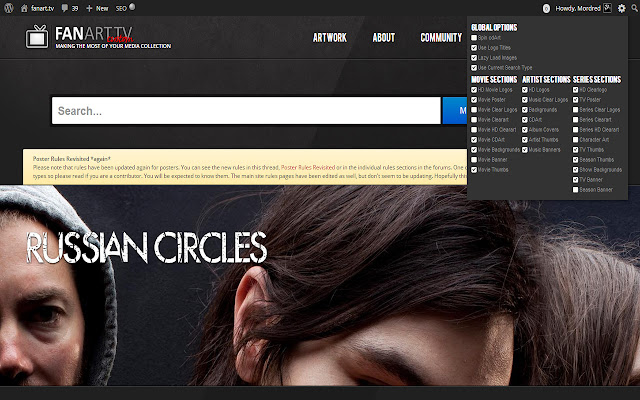Viewport: 640px width, 400px height.
Task: Uncheck artist HD Logos
Action: click(525, 90)
